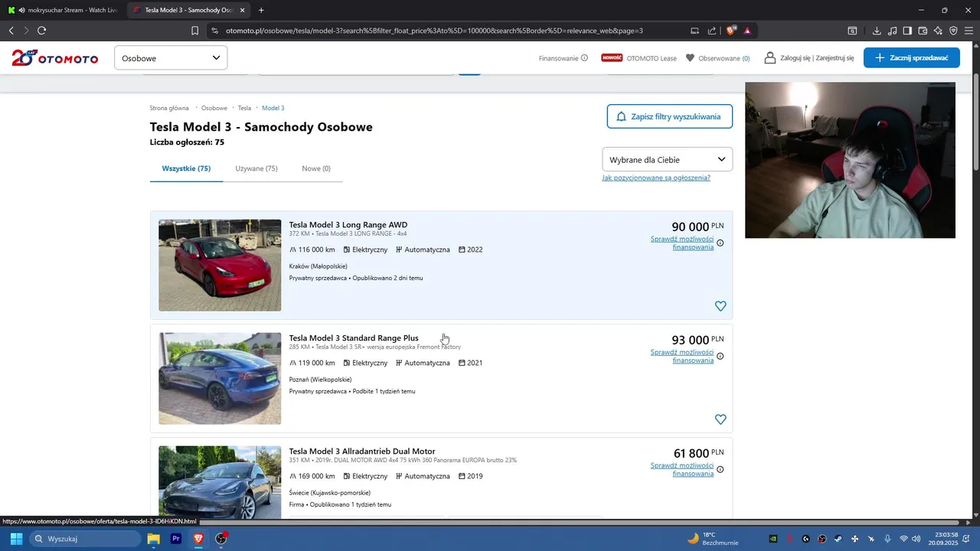The height and width of the screenshot is (551, 980).
Task: Open the browser hamburger menu
Action: 969,31
